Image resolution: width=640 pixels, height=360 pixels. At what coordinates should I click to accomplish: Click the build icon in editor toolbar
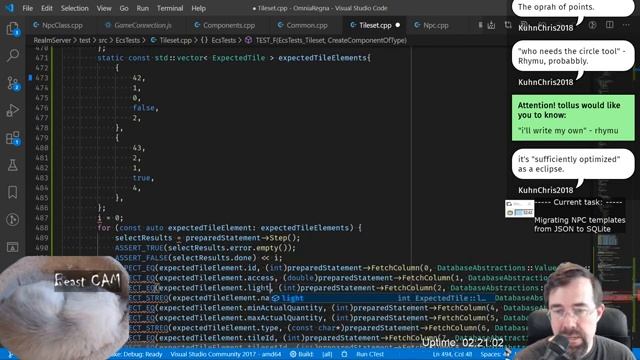point(491,25)
